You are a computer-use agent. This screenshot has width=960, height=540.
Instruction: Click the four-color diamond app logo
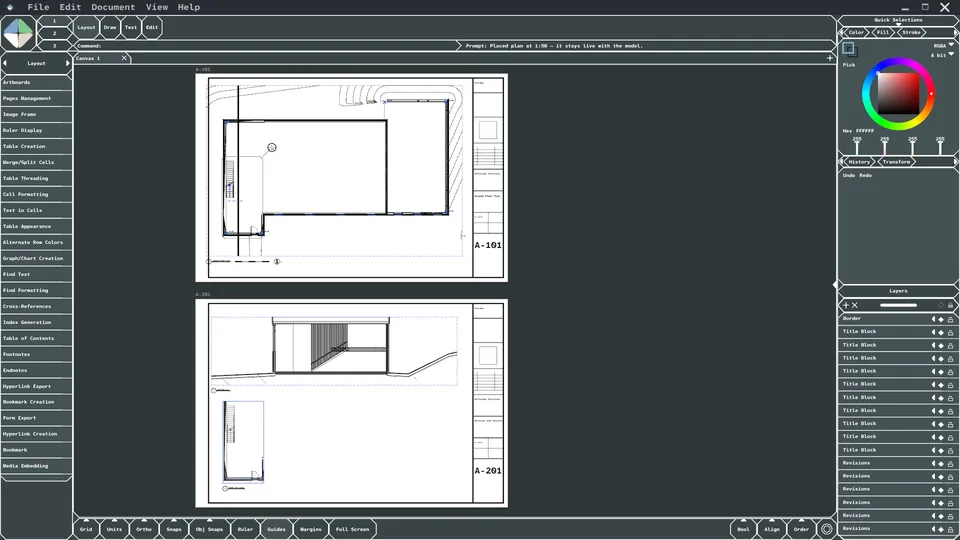coord(18,32)
